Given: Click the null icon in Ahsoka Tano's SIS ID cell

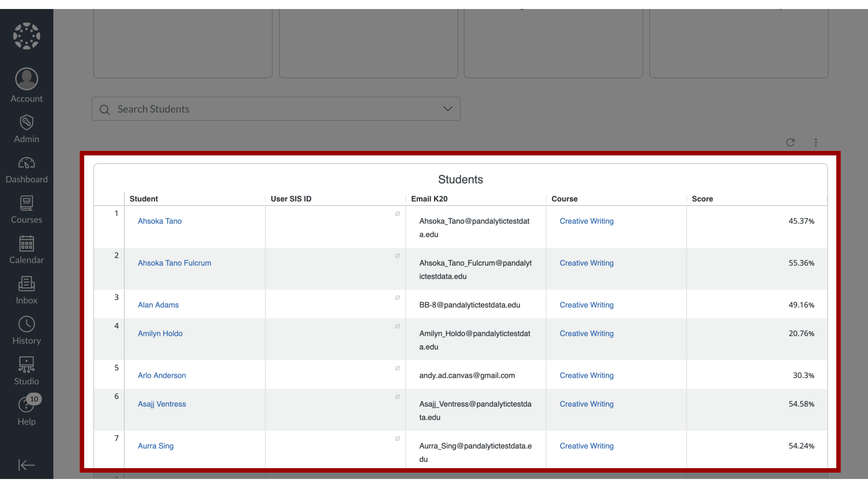Looking at the screenshot, I should (x=397, y=214).
